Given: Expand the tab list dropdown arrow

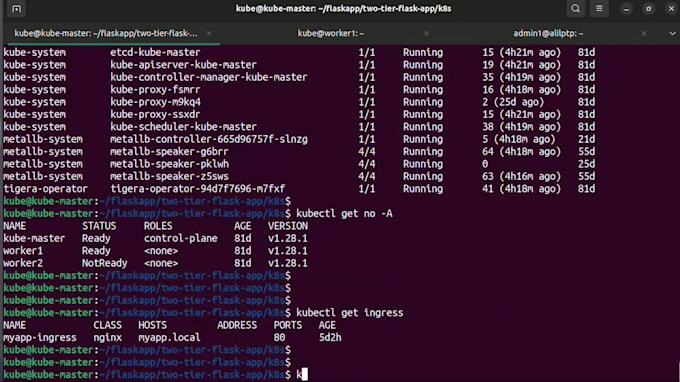Looking at the screenshot, I should pyautogui.click(x=672, y=33).
